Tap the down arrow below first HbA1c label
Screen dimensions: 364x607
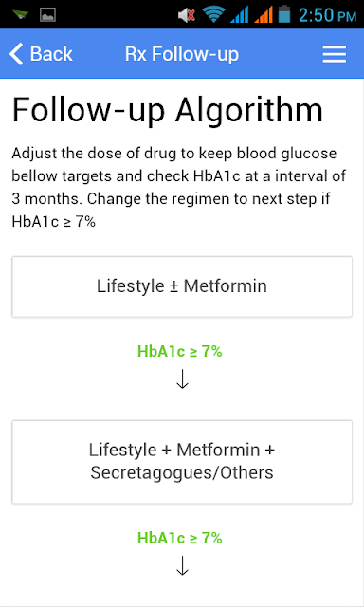tap(182, 379)
